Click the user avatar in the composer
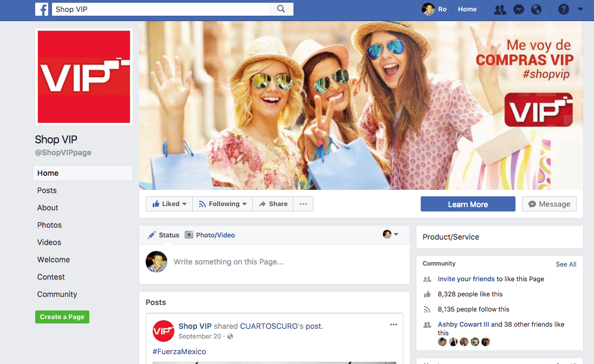 pyautogui.click(x=156, y=262)
